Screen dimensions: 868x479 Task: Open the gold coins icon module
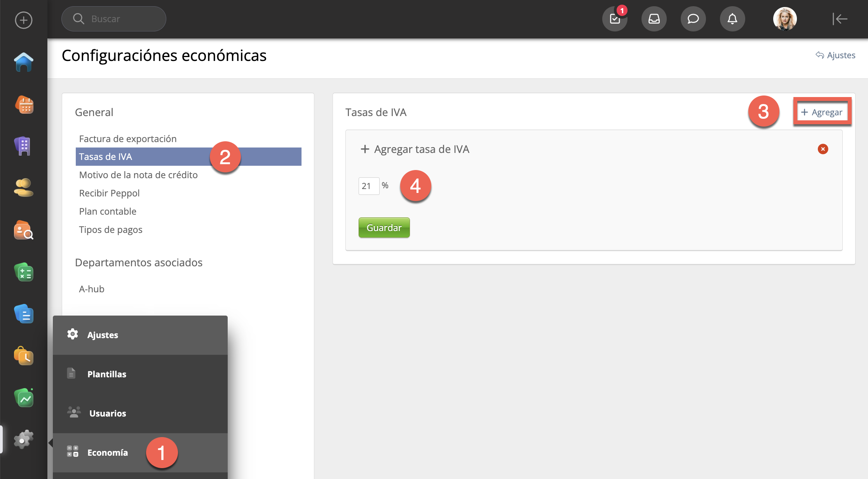coord(24,188)
